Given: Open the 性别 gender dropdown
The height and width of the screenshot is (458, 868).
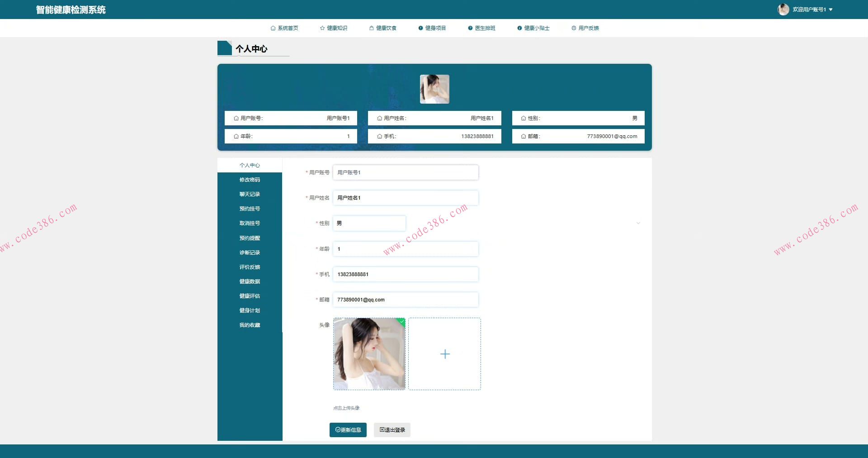Looking at the screenshot, I should click(369, 223).
